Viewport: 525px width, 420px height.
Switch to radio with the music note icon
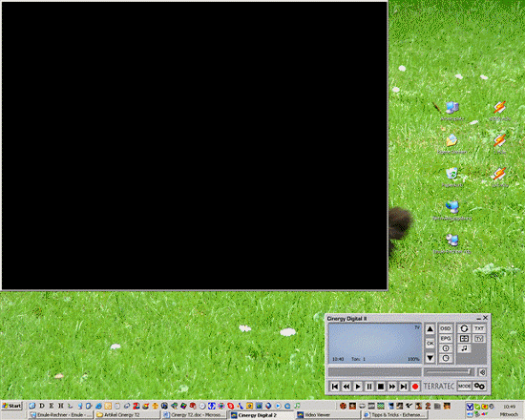click(x=464, y=348)
